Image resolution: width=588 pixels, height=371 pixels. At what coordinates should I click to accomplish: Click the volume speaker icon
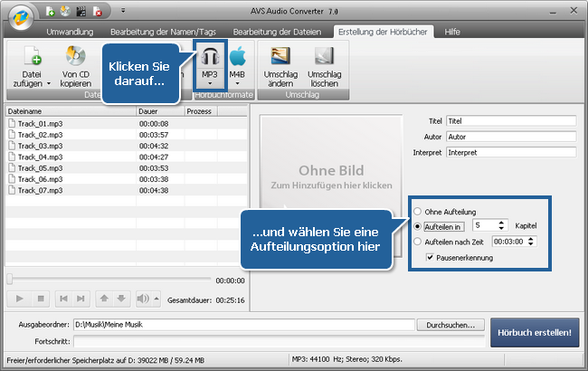point(143,298)
